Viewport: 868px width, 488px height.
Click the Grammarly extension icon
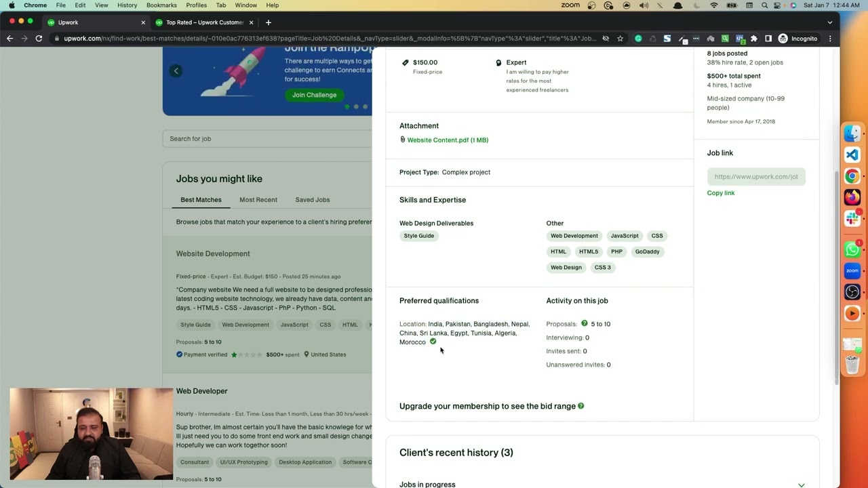pyautogui.click(x=638, y=39)
